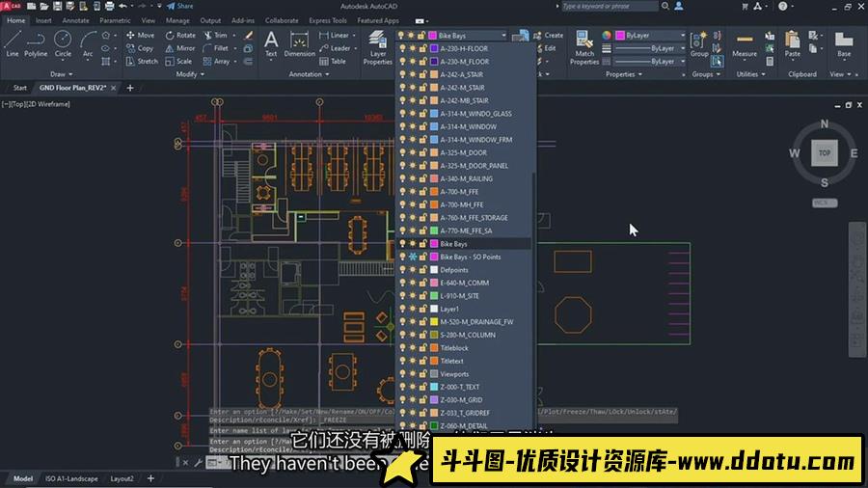Image resolution: width=868 pixels, height=488 pixels.
Task: Open the Measure tool
Action: (x=745, y=44)
